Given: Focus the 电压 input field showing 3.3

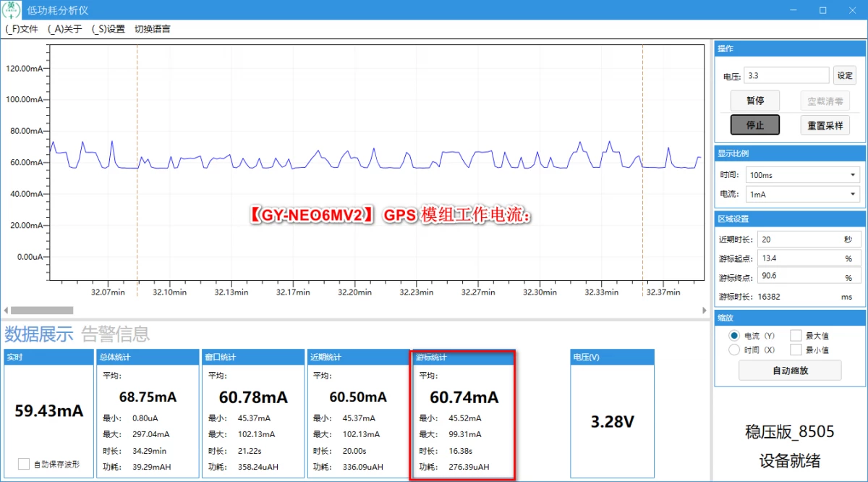Looking at the screenshot, I should pos(786,75).
